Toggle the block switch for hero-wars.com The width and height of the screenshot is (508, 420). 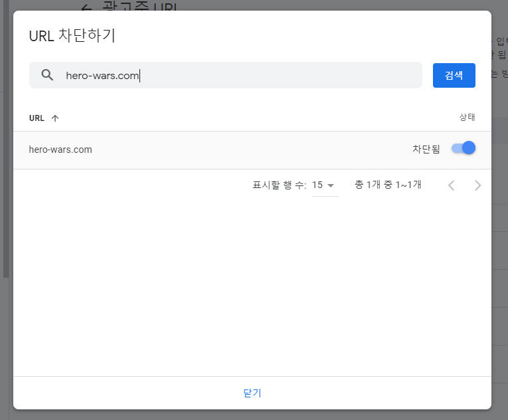pos(464,148)
